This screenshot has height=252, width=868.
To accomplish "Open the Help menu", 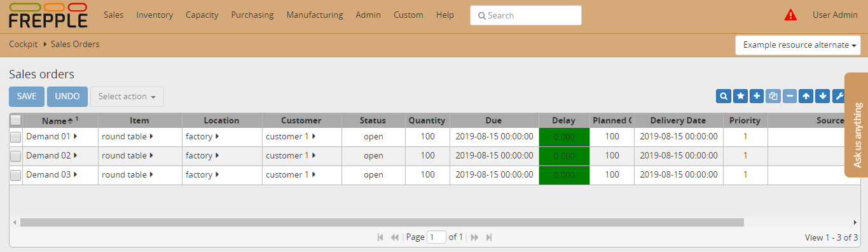I will coord(445,15).
